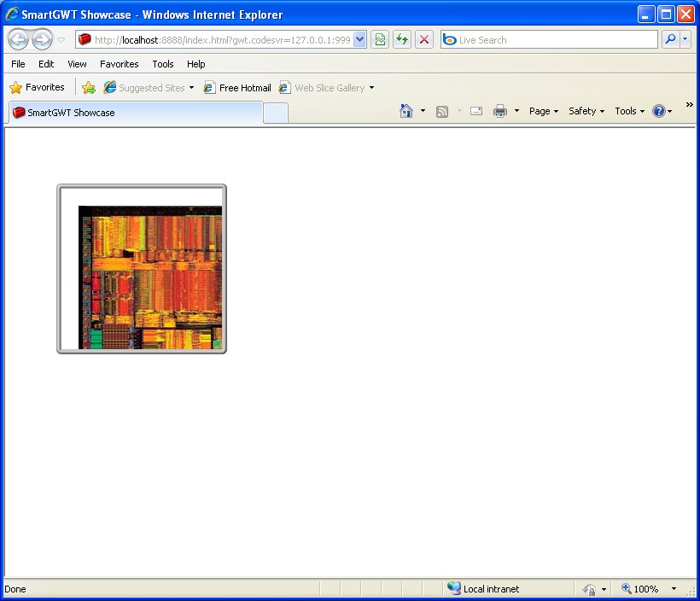
Task: Open the recent pages dropdown arrow
Action: click(61, 40)
